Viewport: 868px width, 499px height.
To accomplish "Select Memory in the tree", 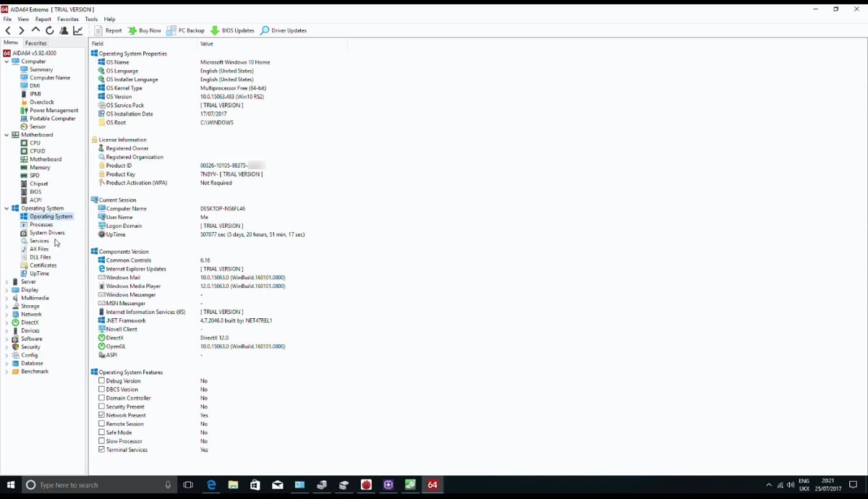I will pos(40,167).
